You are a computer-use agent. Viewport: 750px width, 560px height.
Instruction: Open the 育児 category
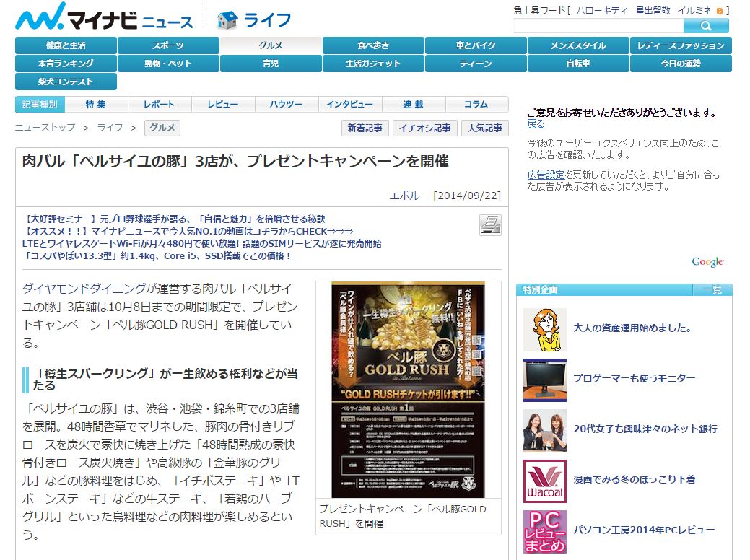pos(271,64)
